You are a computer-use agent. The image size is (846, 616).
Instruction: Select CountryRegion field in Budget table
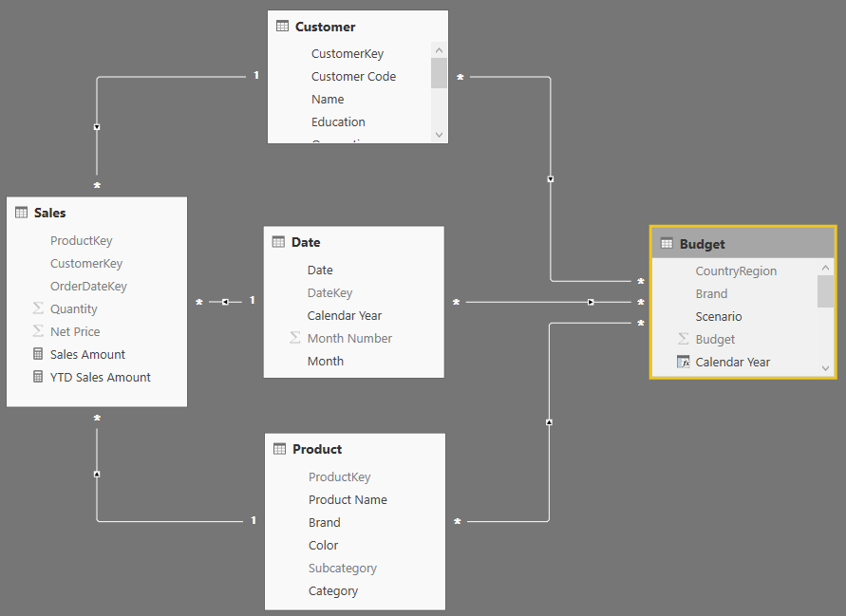tap(735, 271)
